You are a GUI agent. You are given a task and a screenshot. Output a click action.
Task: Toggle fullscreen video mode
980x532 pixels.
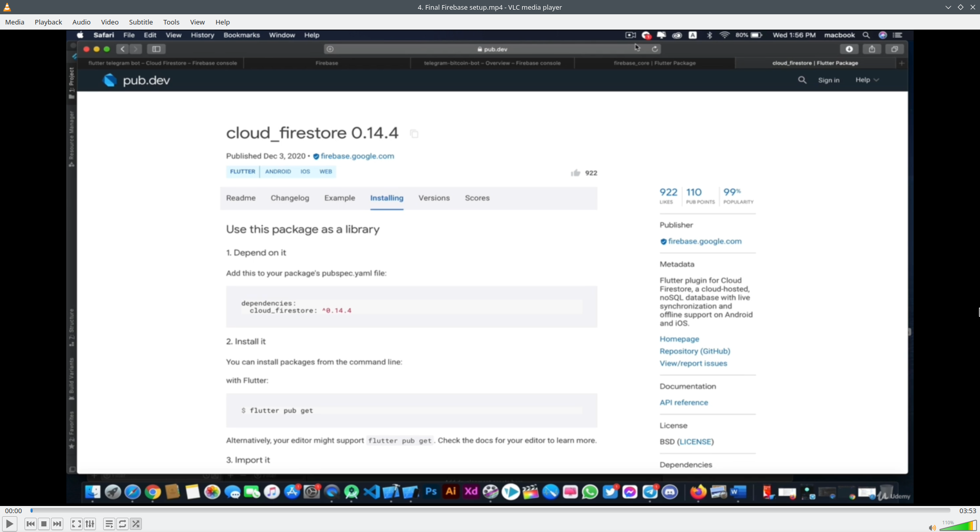pyautogui.click(x=76, y=524)
